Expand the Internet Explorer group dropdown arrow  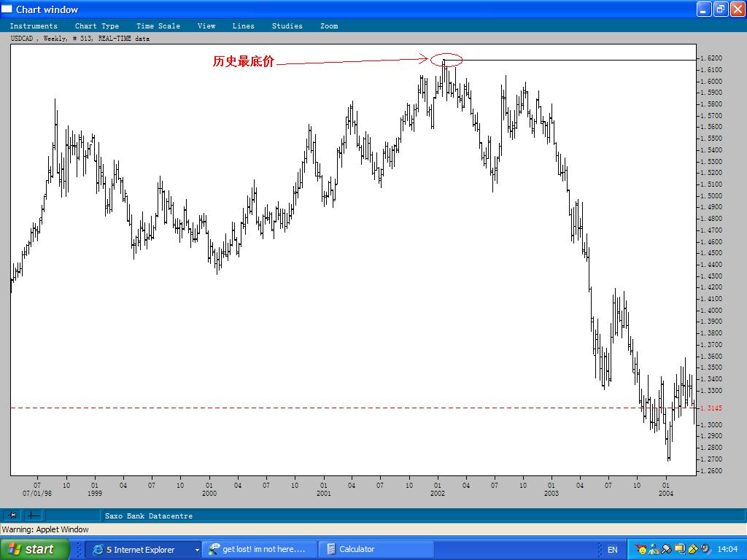[197, 550]
